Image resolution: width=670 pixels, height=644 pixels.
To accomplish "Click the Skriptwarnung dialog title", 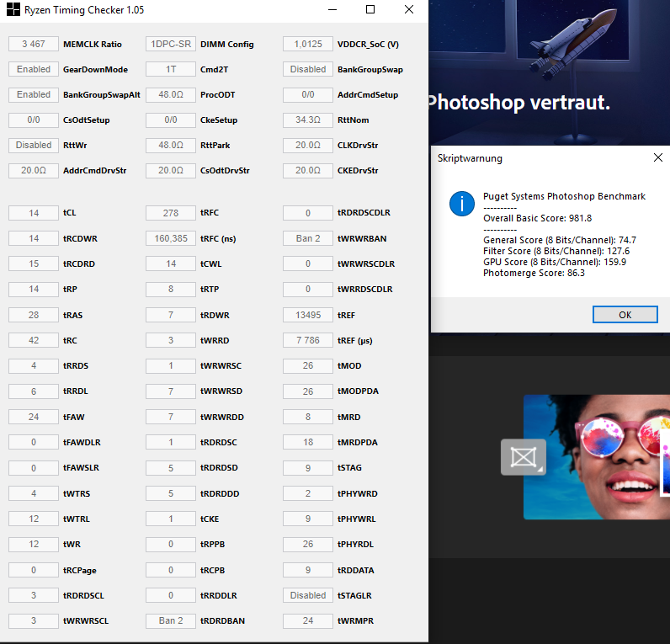I will coord(470,158).
